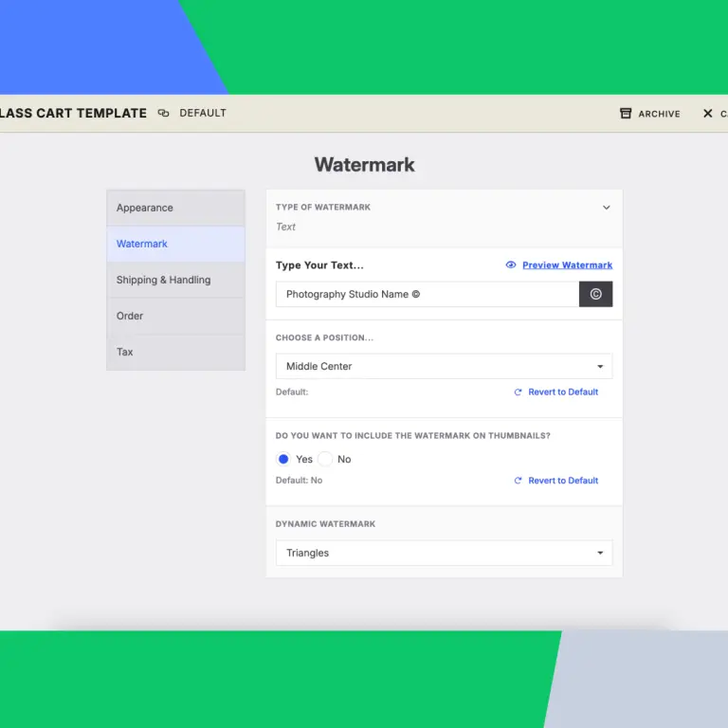Select No for watermark on thumbnails
The height and width of the screenshot is (728, 728).
point(325,459)
